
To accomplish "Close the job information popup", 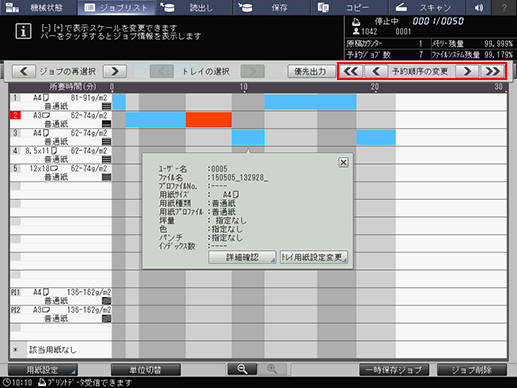I will click(343, 162).
